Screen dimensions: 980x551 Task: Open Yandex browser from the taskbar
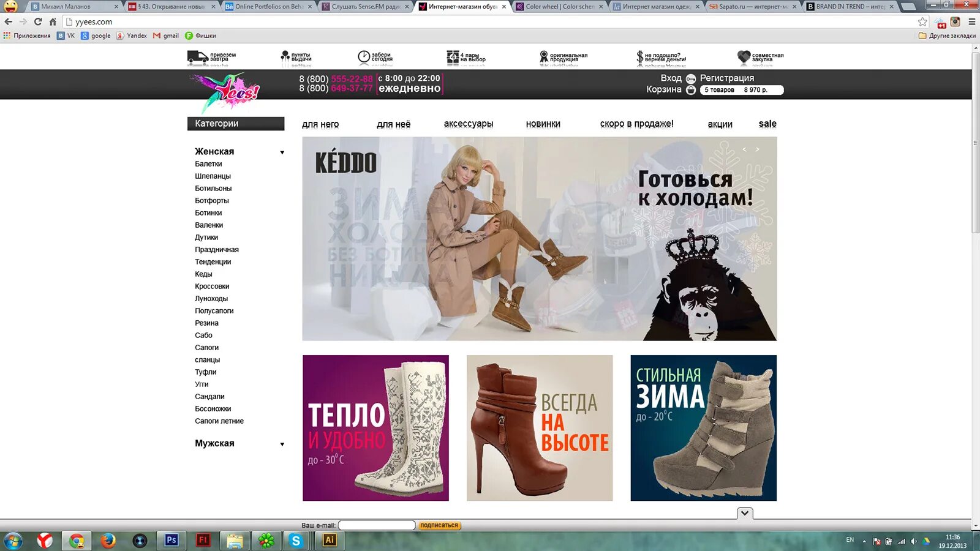point(45,540)
